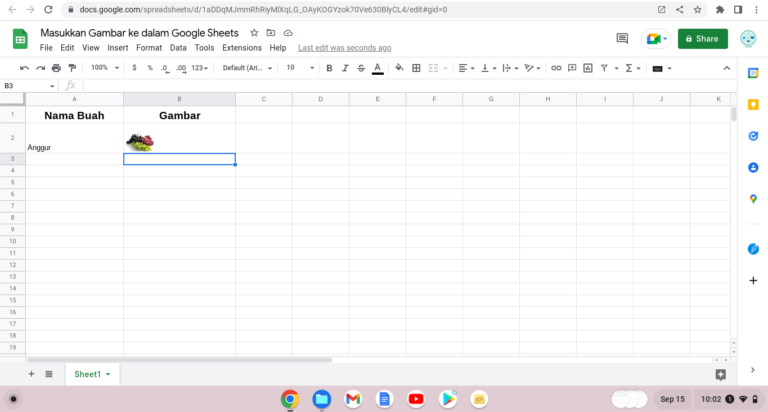The width and height of the screenshot is (768, 412).
Task: Click the Name Box showing B3
Action: [x=29, y=86]
